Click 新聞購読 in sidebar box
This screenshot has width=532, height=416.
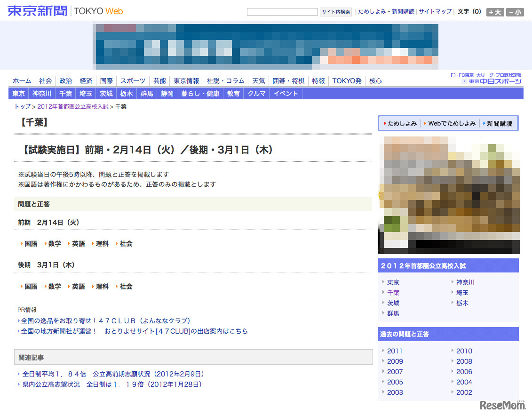(x=499, y=123)
